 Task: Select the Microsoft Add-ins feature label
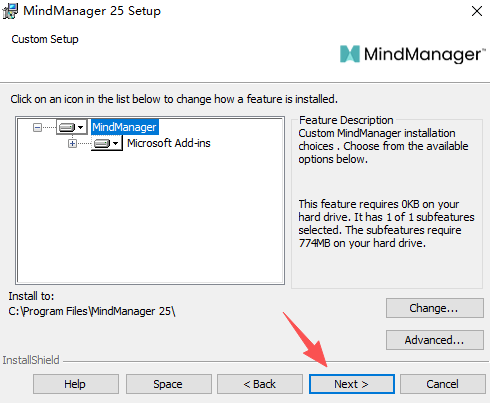169,143
